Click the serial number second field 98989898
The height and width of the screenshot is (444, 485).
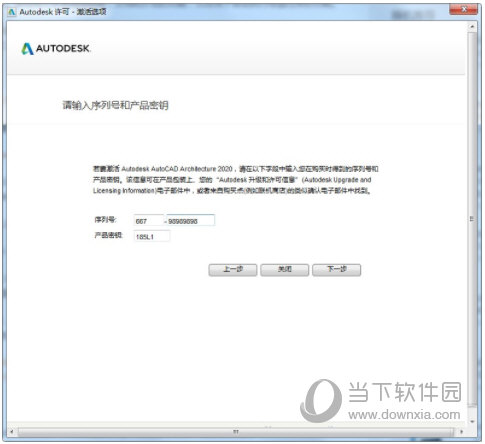coord(191,220)
